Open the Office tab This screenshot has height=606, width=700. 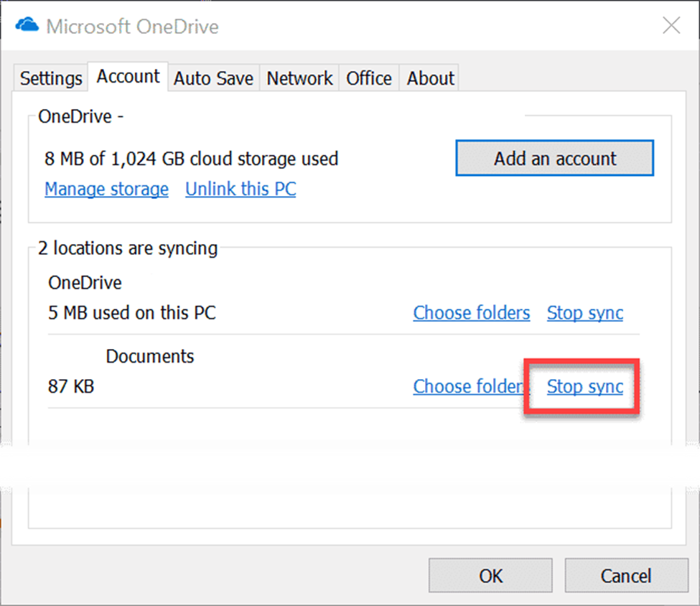tap(368, 78)
